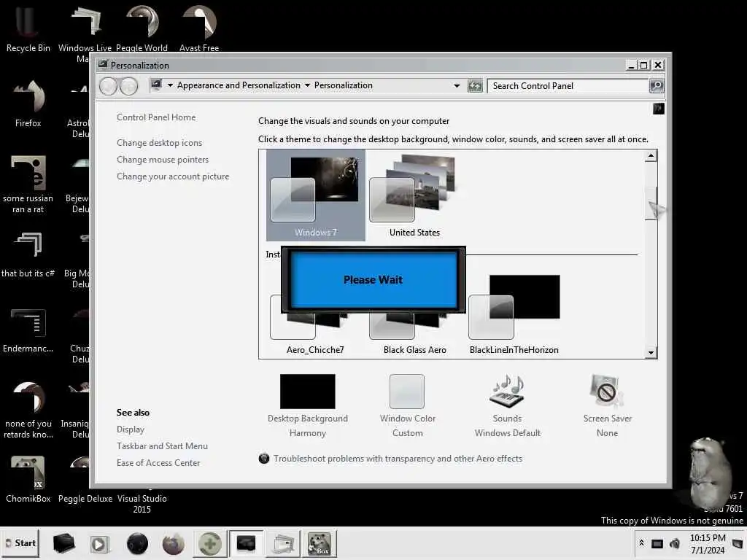Launch the Firefox desktop shortcut
Screen dimensions: 747x560
point(28,104)
